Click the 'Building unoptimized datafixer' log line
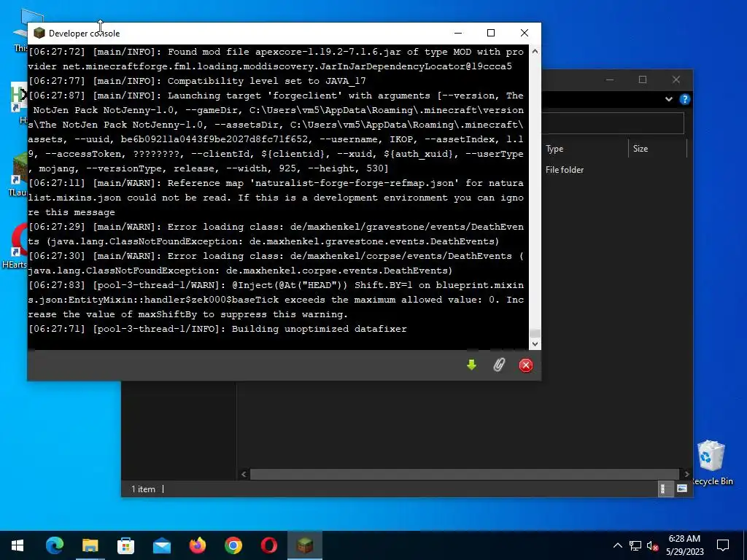Screen dimensions: 747x560 [217, 329]
